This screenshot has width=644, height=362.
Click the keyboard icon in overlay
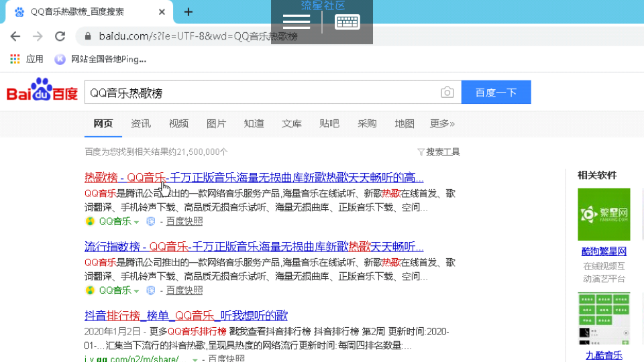click(347, 21)
